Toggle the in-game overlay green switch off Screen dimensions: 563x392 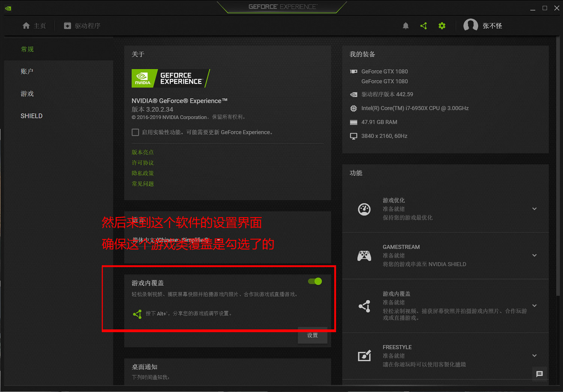point(314,281)
